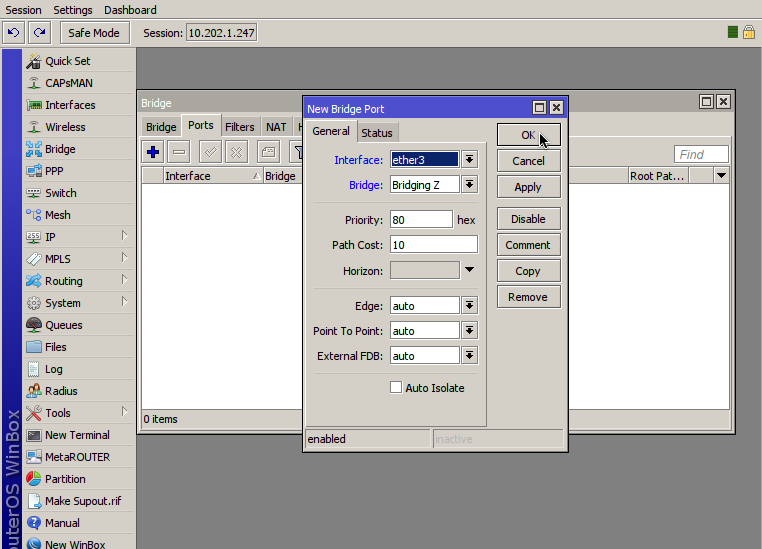The width and height of the screenshot is (762, 549).
Task: Open the Point To Point dropdown arrow
Action: pyautogui.click(x=469, y=331)
